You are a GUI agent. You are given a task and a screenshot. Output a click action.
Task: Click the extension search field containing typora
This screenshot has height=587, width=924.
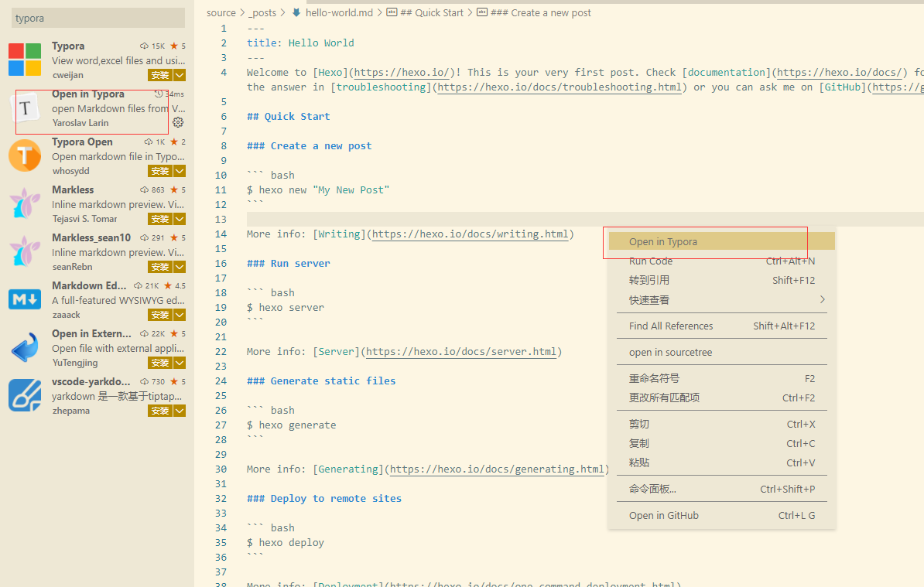(x=98, y=19)
